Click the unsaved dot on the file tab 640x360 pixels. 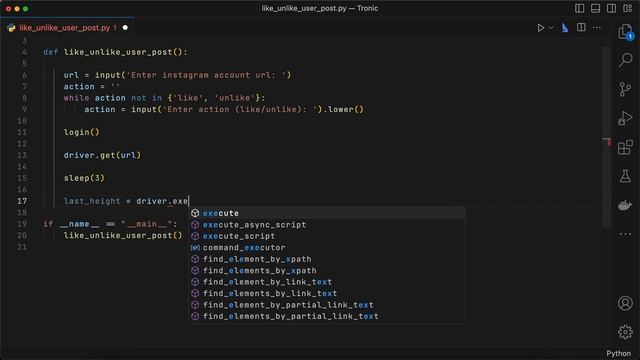coord(125,28)
